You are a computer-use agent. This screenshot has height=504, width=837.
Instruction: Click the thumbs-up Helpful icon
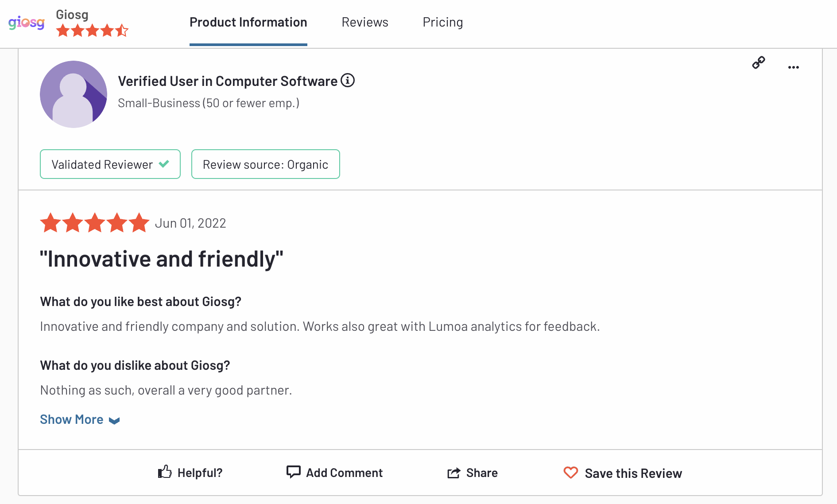pyautogui.click(x=165, y=472)
